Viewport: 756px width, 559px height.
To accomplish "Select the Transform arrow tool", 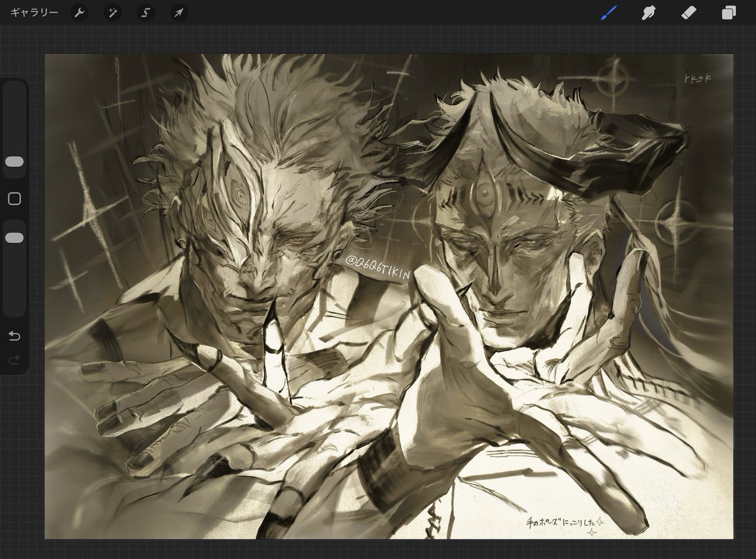I will 179,12.
